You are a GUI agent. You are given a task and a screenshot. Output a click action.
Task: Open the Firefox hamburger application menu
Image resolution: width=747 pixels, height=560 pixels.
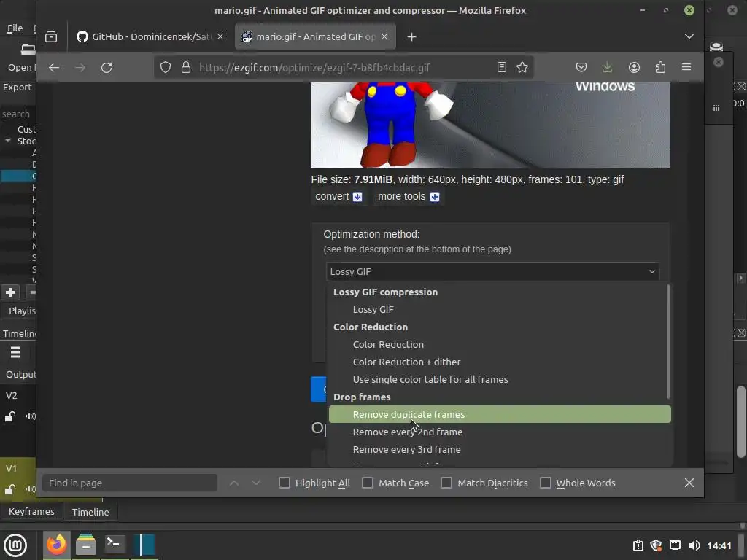tap(686, 68)
